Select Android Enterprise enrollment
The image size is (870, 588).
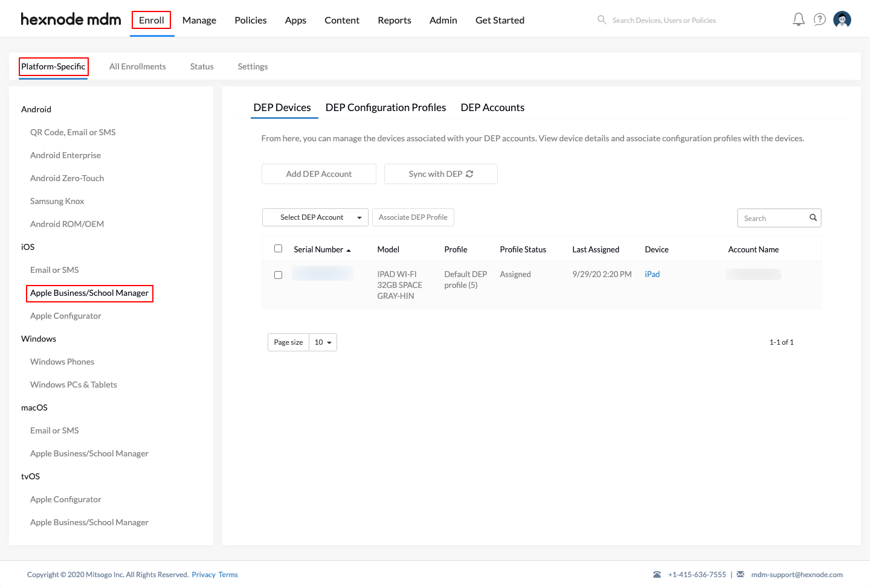point(65,155)
